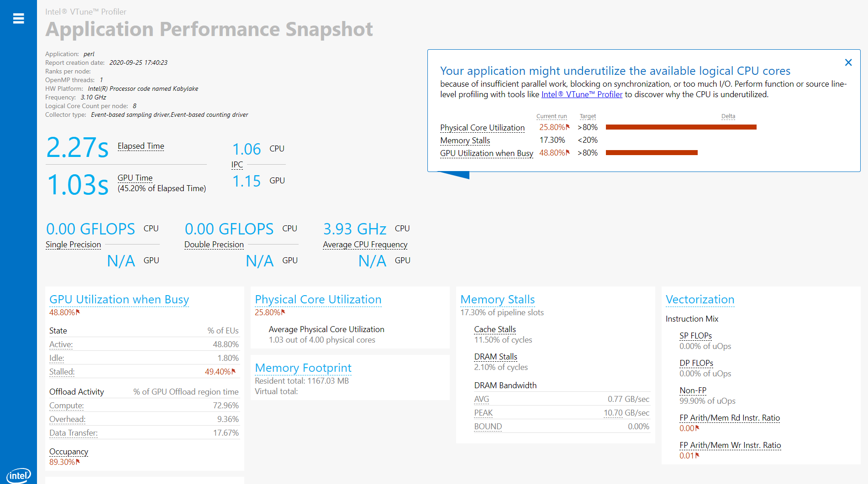Click the Intel logo in sidebar
The width and height of the screenshot is (868, 484).
(x=18, y=476)
